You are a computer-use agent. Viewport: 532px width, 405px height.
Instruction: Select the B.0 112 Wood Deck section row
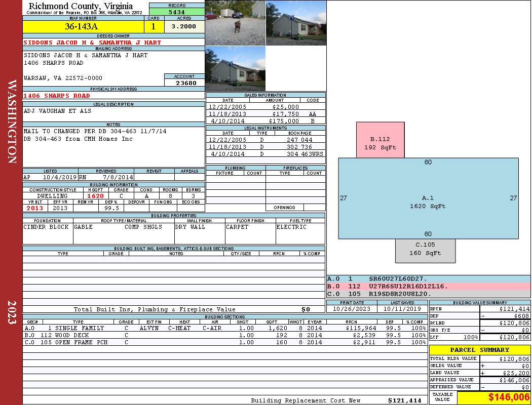click(x=224, y=335)
